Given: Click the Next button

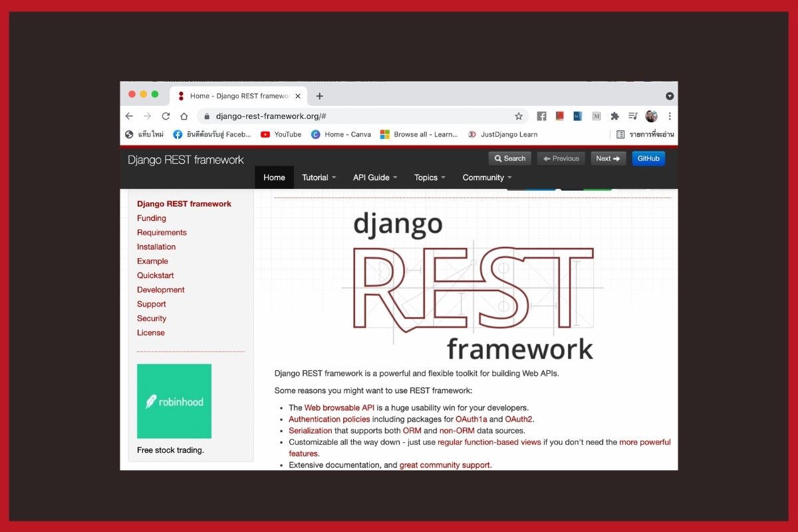Looking at the screenshot, I should pyautogui.click(x=608, y=158).
